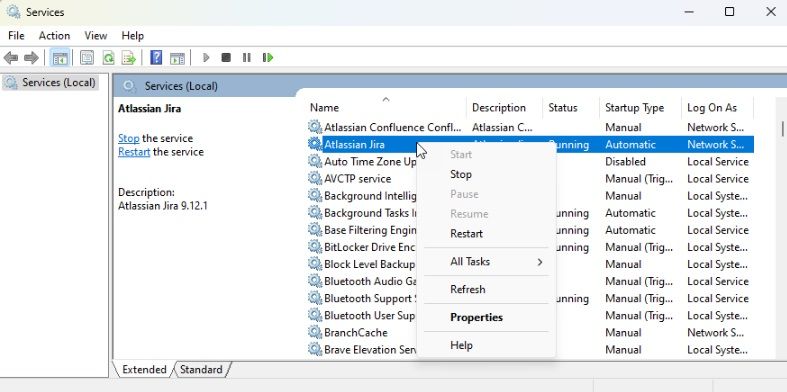787x392 pixels.
Task: Click the Start Service play icon
Action: (206, 58)
